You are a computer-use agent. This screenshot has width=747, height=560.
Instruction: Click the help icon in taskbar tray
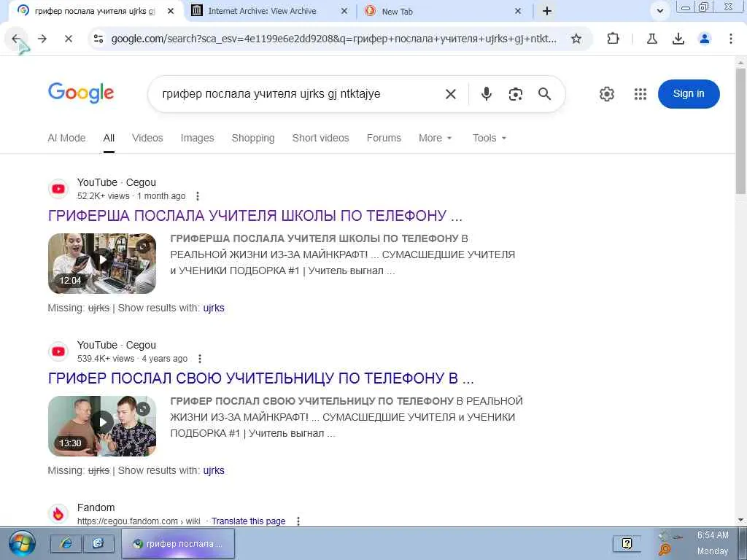[627, 543]
